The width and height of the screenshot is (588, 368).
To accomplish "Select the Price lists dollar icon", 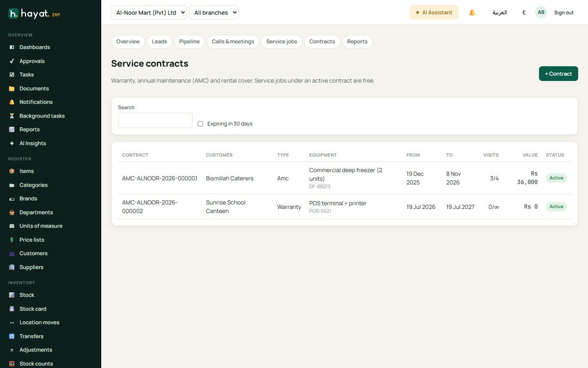I will pyautogui.click(x=12, y=240).
